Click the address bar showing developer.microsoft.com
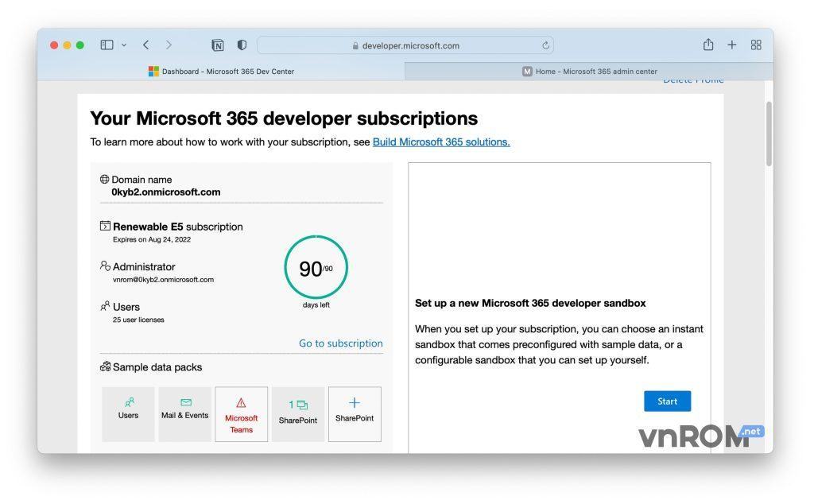 (x=405, y=45)
